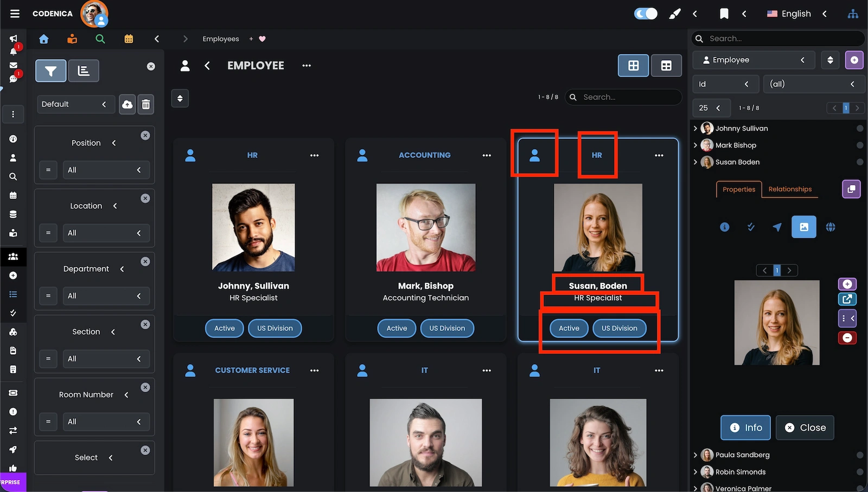Select the blue image gallery icon in the properties panel
The width and height of the screenshot is (868, 492).
click(804, 227)
